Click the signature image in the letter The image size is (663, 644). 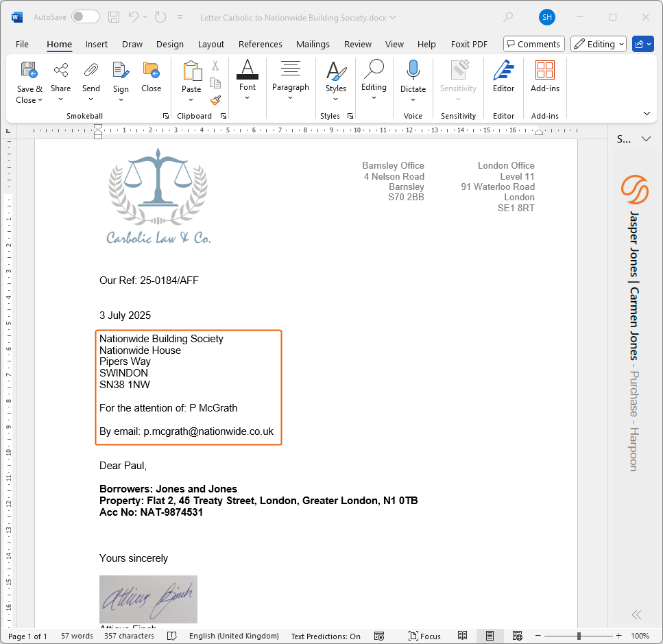pos(148,599)
